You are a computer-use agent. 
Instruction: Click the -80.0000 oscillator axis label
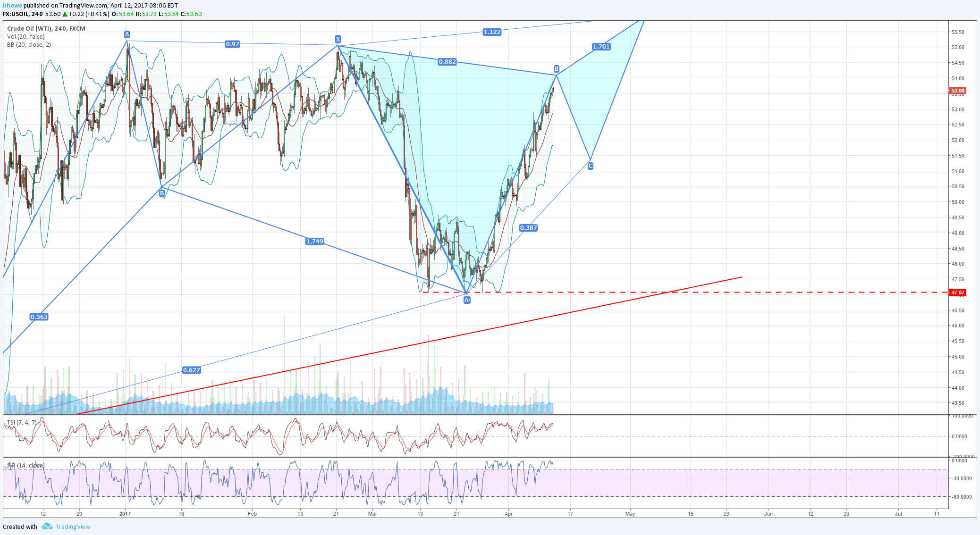coord(962,497)
